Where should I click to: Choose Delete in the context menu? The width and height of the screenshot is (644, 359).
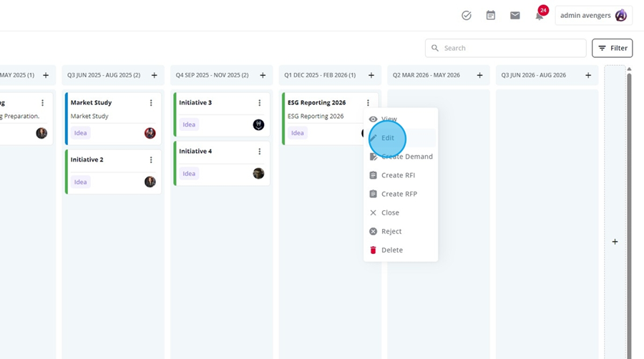[x=401, y=250]
